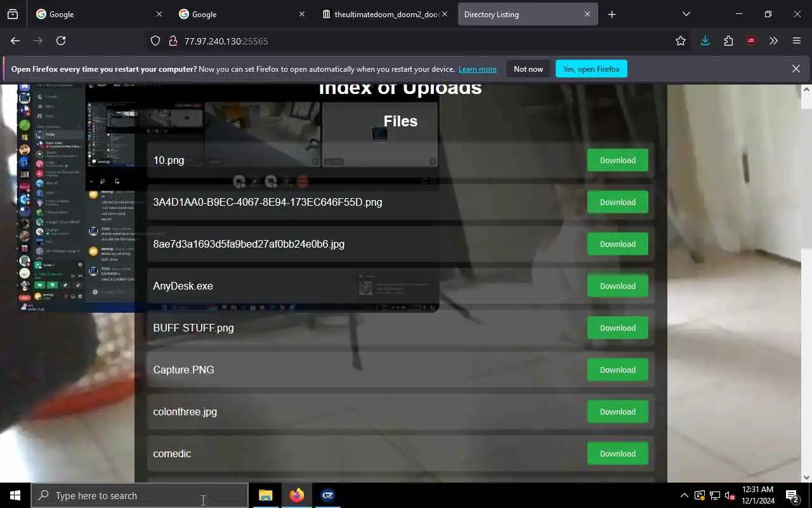Download Capture.PNG
This screenshot has width=812, height=508.
coord(617,370)
